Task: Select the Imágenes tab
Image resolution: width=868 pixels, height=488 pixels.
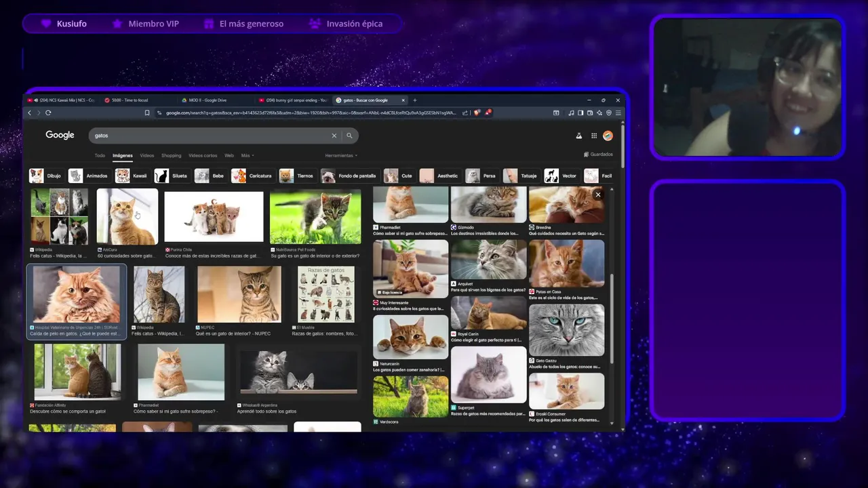Action: point(123,156)
